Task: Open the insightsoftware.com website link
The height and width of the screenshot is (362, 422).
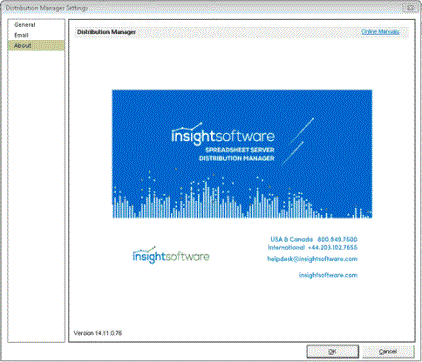Action: [x=328, y=275]
